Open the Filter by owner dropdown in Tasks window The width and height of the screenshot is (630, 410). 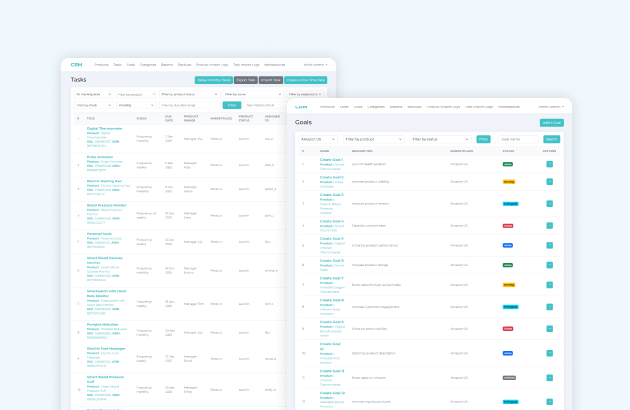coord(253,94)
